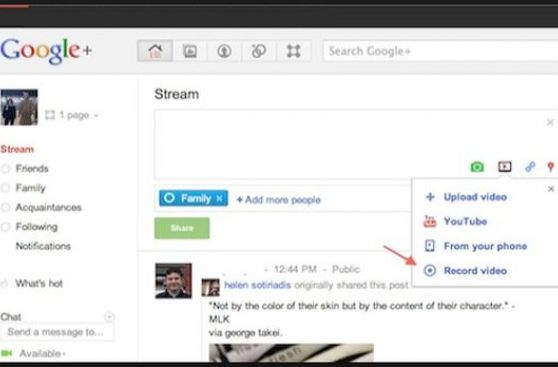Click the green video chat camera icon
The width and height of the screenshot is (558, 367).
point(7,353)
